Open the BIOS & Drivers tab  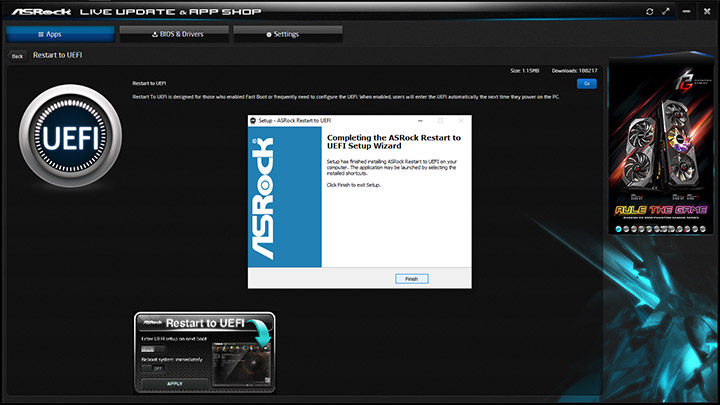point(174,34)
